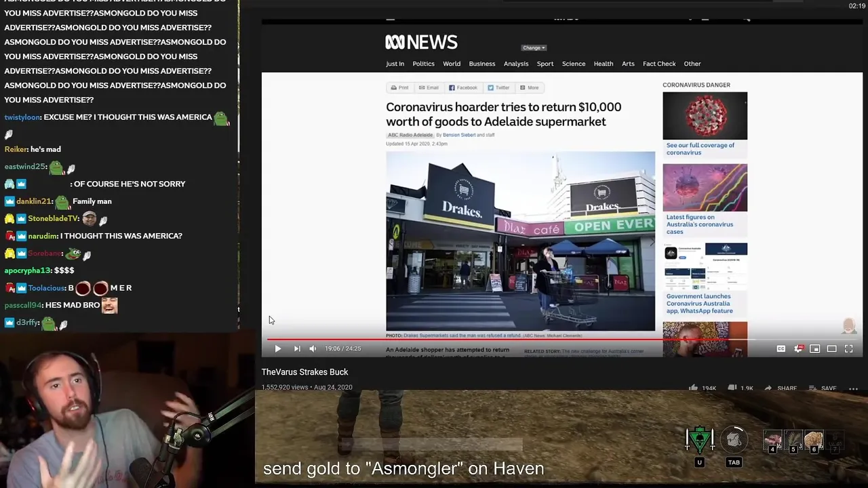Image resolution: width=868 pixels, height=488 pixels.
Task: Skip to next video in player
Action: (297, 348)
